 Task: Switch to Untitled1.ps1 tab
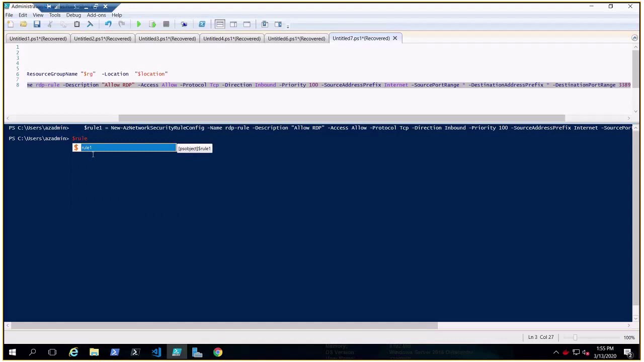pos(38,39)
